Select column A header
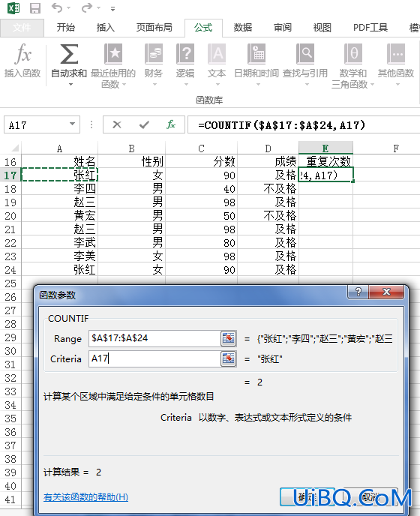 (x=59, y=148)
